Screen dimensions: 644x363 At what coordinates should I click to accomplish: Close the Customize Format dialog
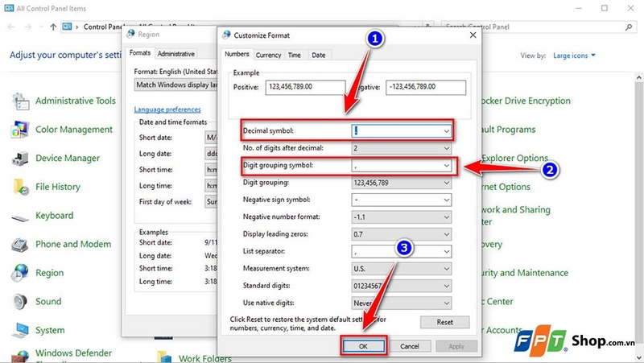473,35
